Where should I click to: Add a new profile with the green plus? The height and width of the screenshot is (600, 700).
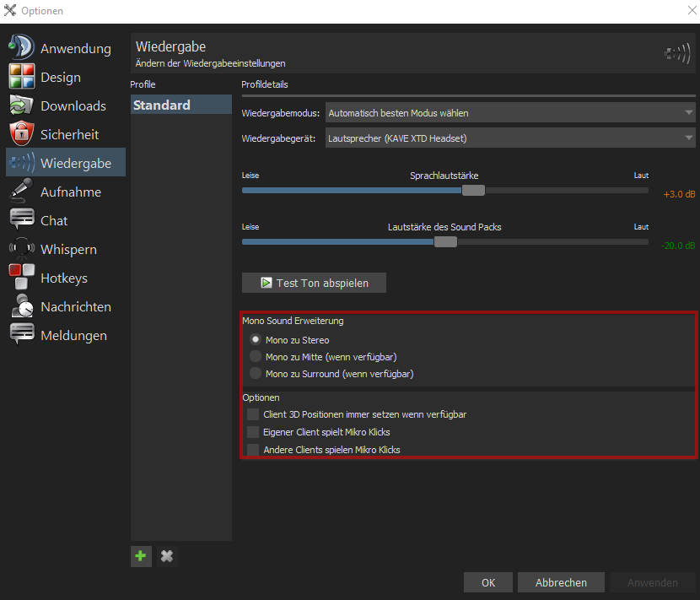coord(141,556)
